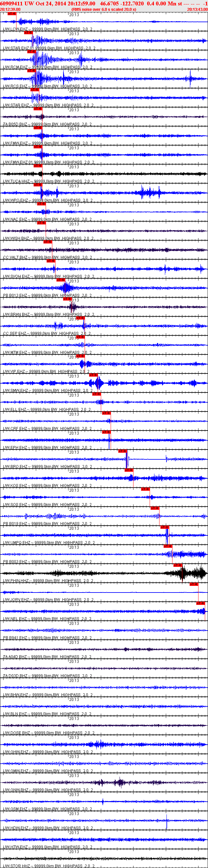Click the red pick marker on NEL trace
This screenshot has height=868, width=208.
(x=201, y=603)
